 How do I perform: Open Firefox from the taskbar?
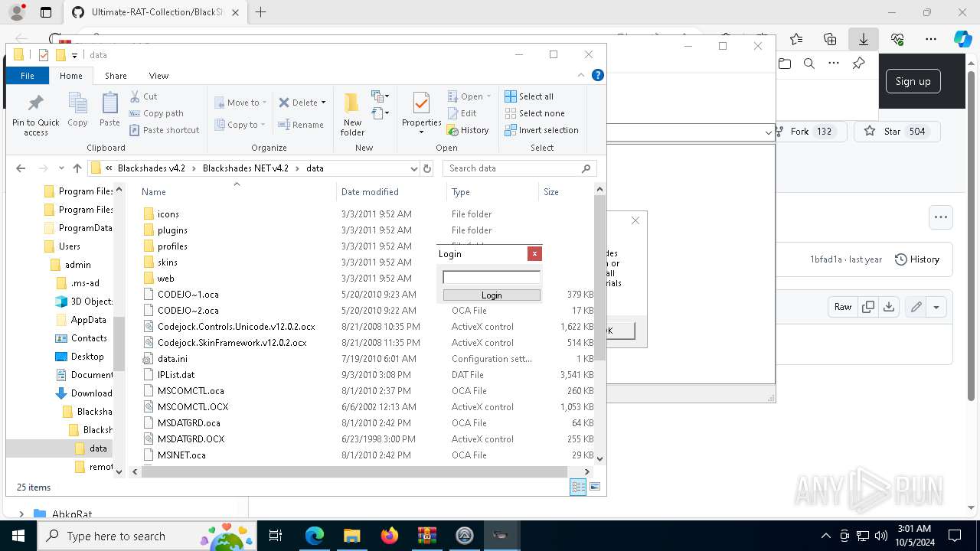389,536
